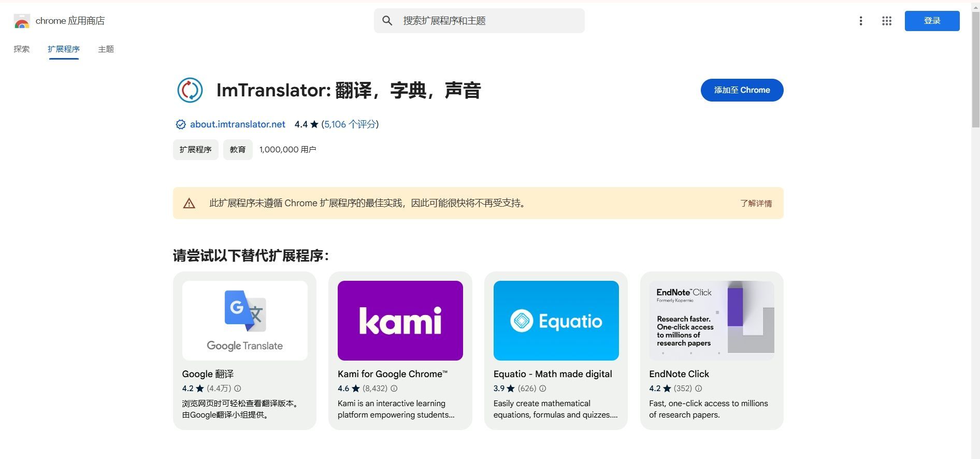The height and width of the screenshot is (459, 980).
Task: Open the purple kami thumbnail image
Action: (x=400, y=321)
